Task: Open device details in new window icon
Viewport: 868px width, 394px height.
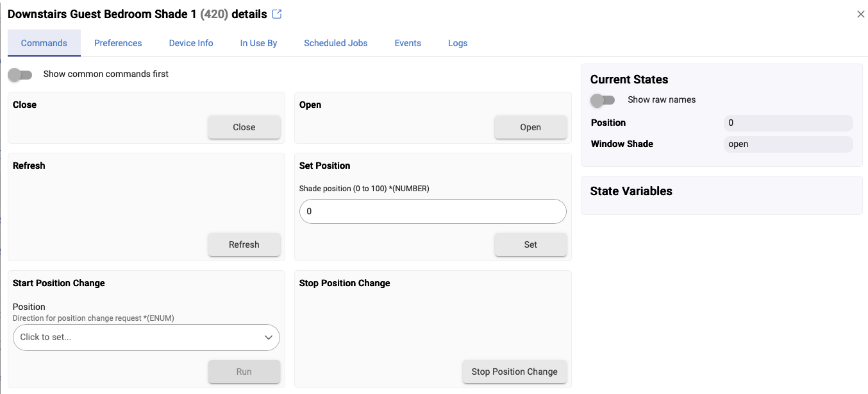Action: [277, 14]
